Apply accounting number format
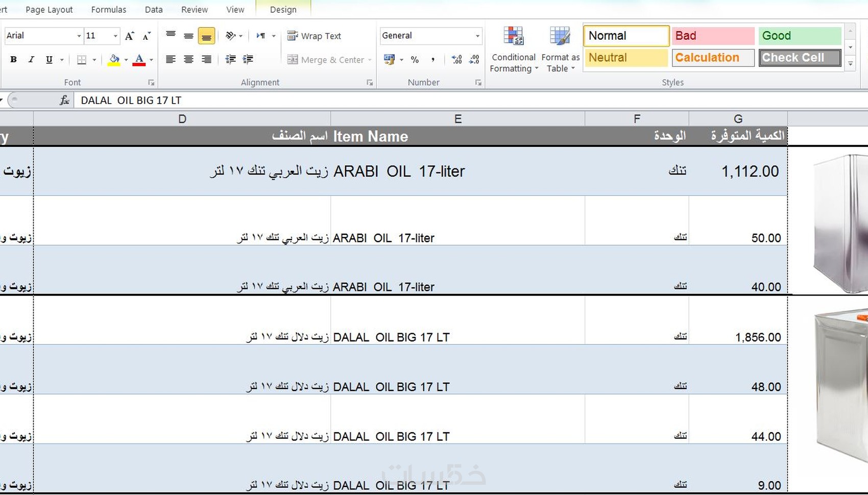 click(x=390, y=60)
